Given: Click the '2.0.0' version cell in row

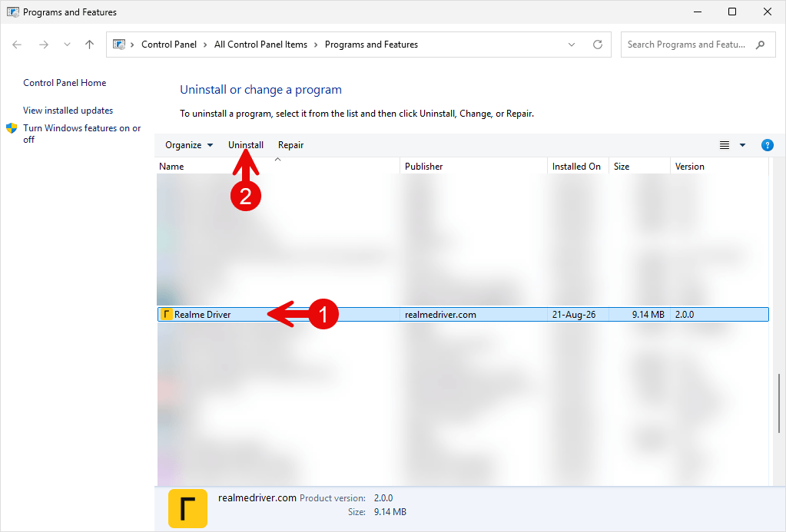Looking at the screenshot, I should 685,315.
